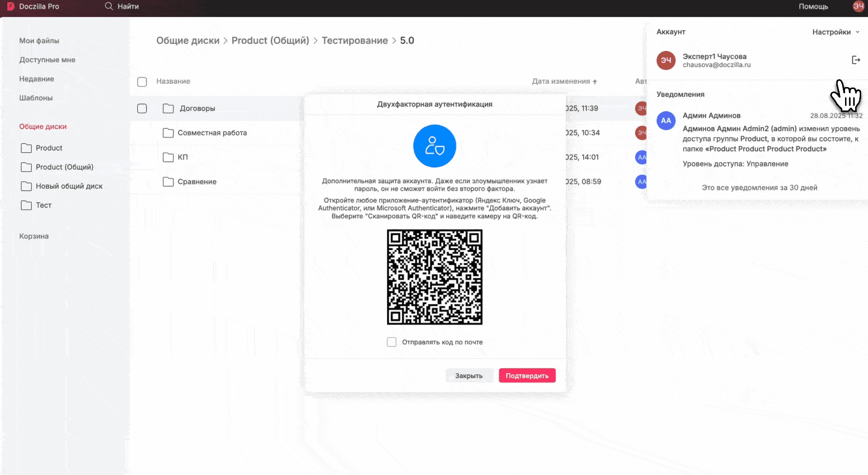The width and height of the screenshot is (868, 475).
Task: Enable Отправлять код по почте checkbox
Action: click(x=391, y=342)
